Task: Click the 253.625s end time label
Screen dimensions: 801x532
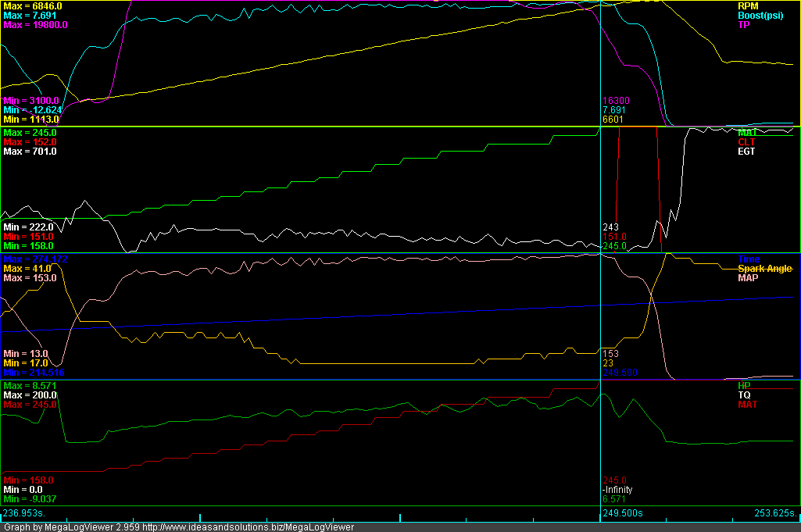Action: pyautogui.click(x=775, y=513)
